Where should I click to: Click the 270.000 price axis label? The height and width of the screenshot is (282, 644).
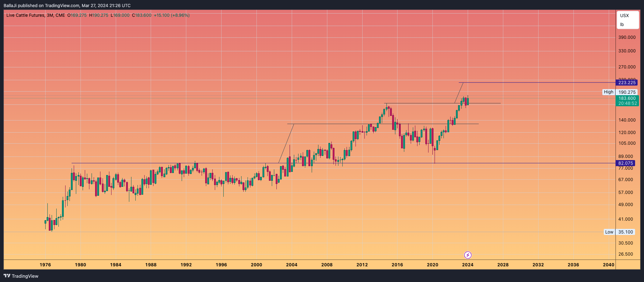pyautogui.click(x=627, y=67)
